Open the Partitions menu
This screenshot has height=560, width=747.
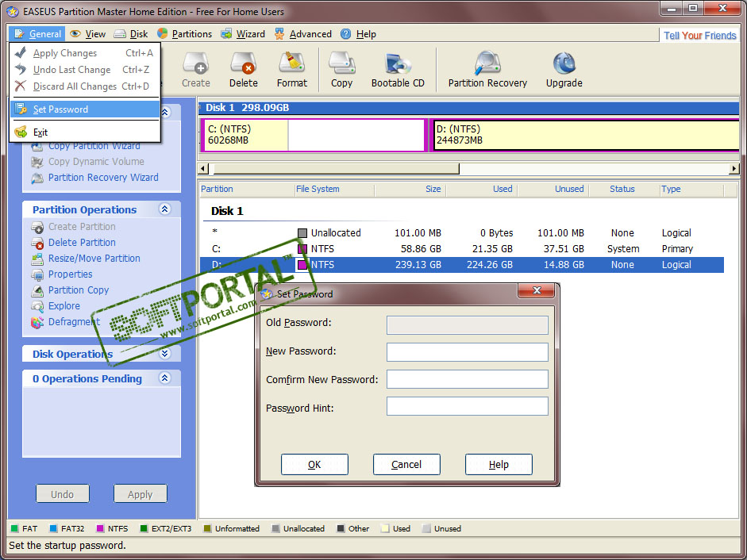coord(184,34)
